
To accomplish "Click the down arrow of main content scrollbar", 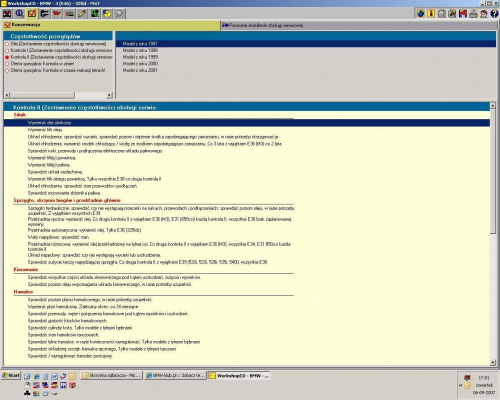I will [x=493, y=362].
